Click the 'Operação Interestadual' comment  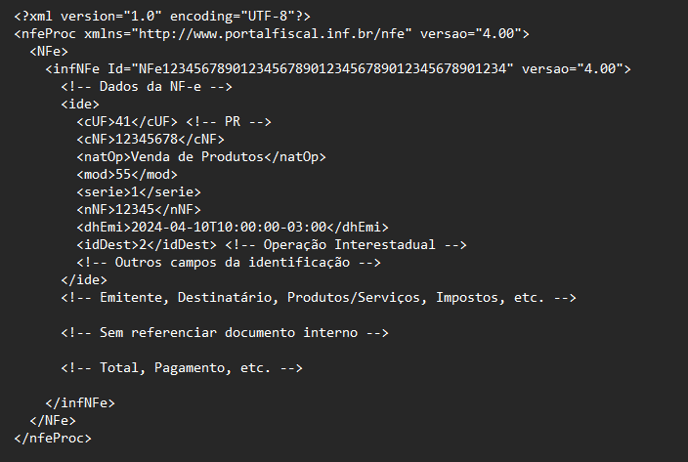coord(346,244)
